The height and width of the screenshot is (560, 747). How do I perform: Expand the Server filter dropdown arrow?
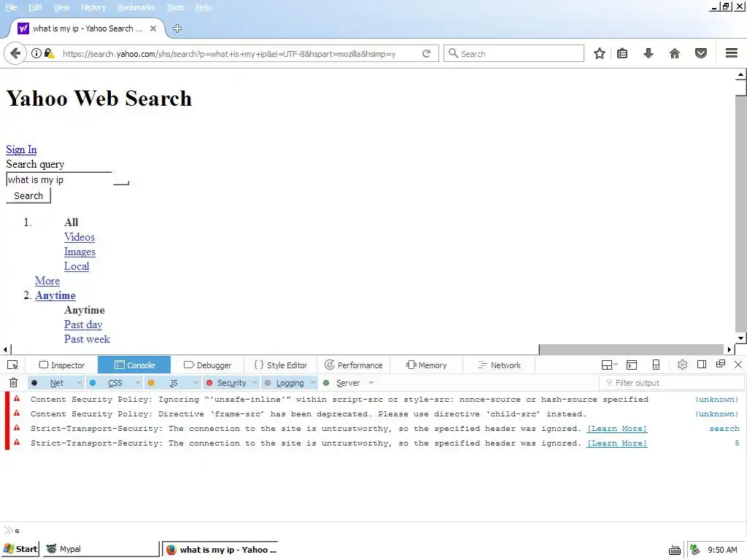(371, 383)
